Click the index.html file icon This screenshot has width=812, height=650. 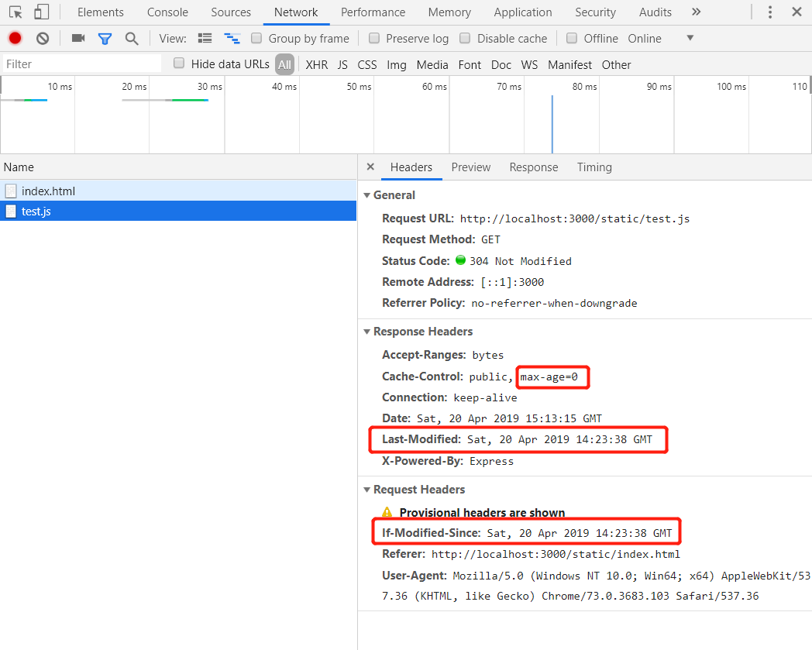[x=11, y=191]
